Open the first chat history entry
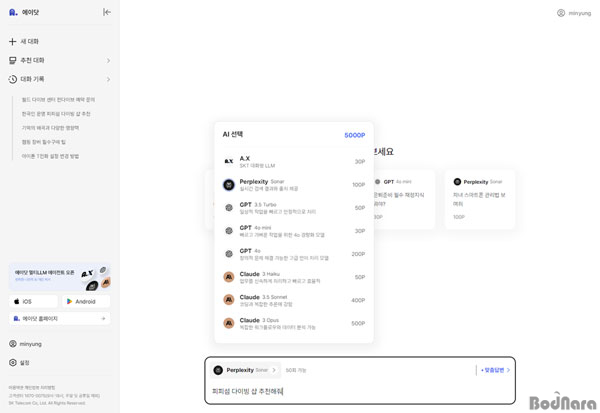This screenshot has width=600, height=413. (x=58, y=100)
